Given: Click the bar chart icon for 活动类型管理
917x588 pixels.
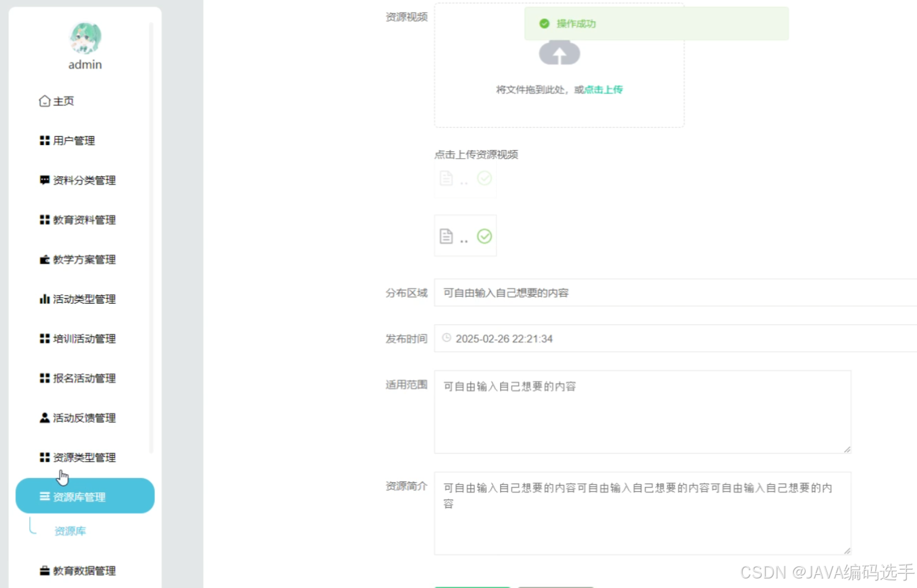Looking at the screenshot, I should 45,299.
